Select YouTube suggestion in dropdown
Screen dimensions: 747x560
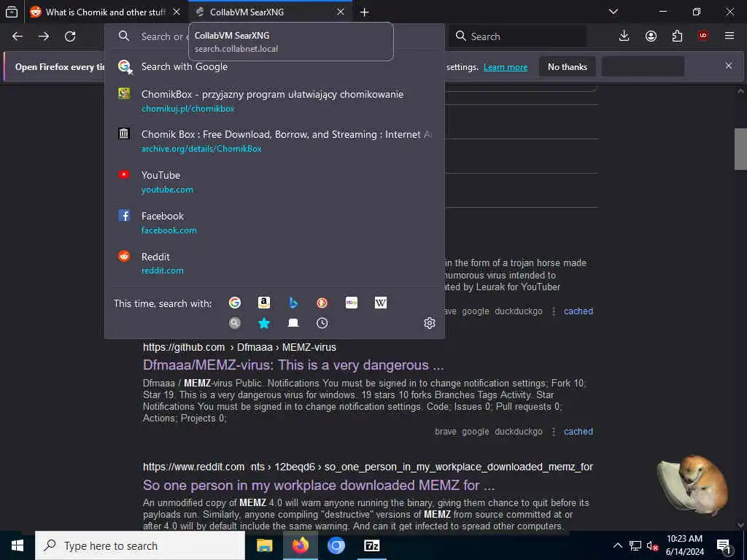(x=274, y=182)
